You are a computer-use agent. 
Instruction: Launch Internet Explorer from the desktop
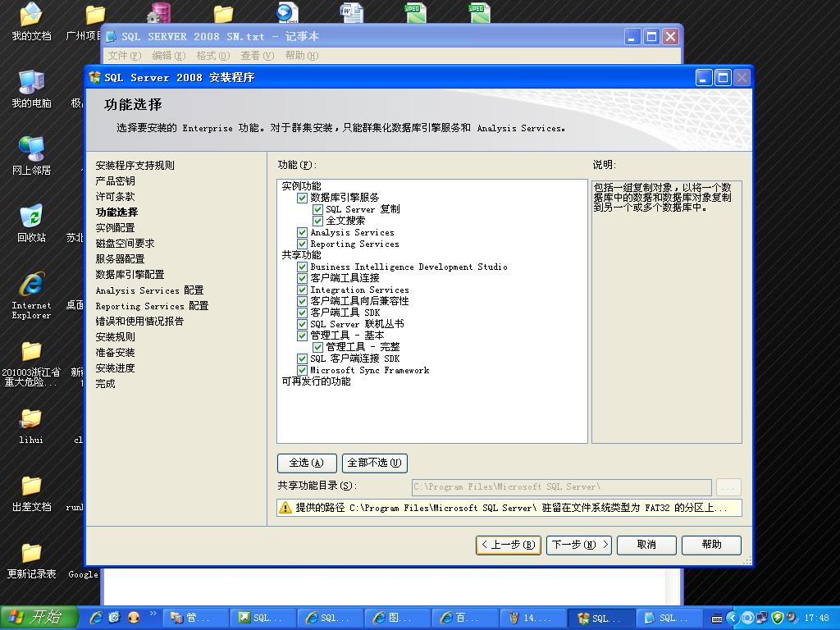pyautogui.click(x=31, y=285)
